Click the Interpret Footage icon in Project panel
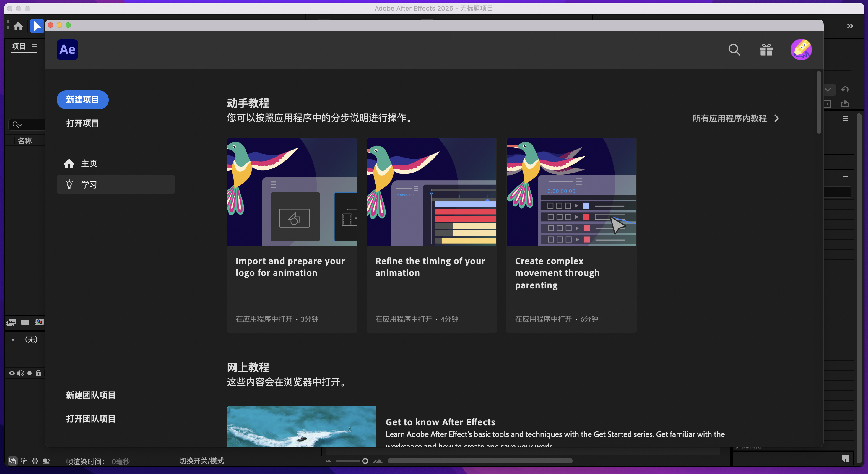868x474 pixels. [x=11, y=322]
